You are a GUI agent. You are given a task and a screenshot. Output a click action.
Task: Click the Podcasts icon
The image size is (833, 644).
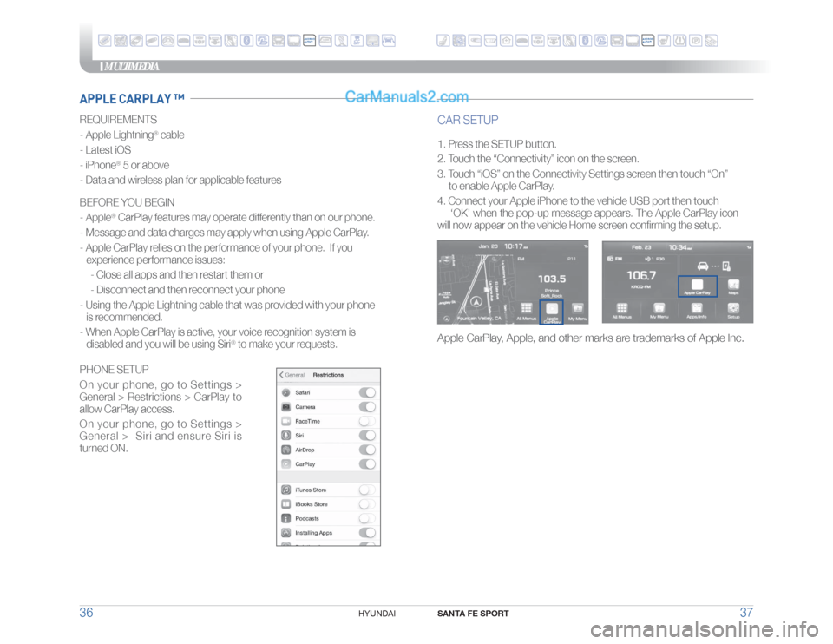click(x=285, y=519)
